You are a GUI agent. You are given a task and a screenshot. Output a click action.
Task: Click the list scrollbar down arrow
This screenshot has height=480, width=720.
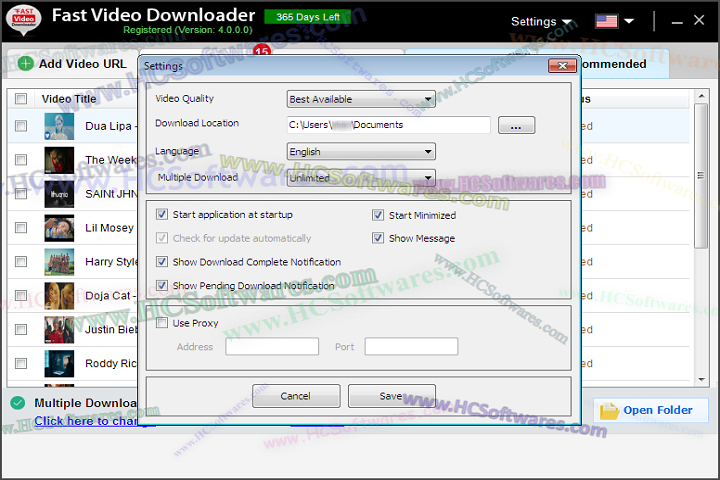(x=701, y=379)
